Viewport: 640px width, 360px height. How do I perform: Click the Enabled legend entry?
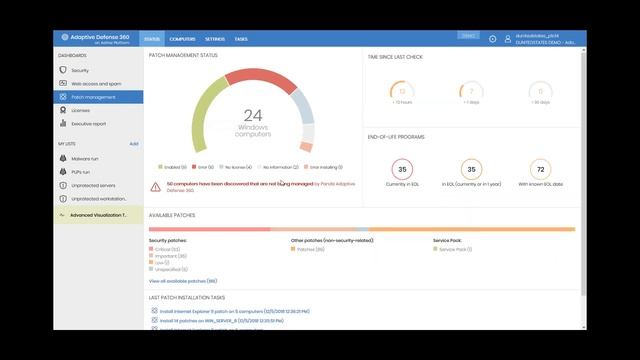tap(173, 167)
